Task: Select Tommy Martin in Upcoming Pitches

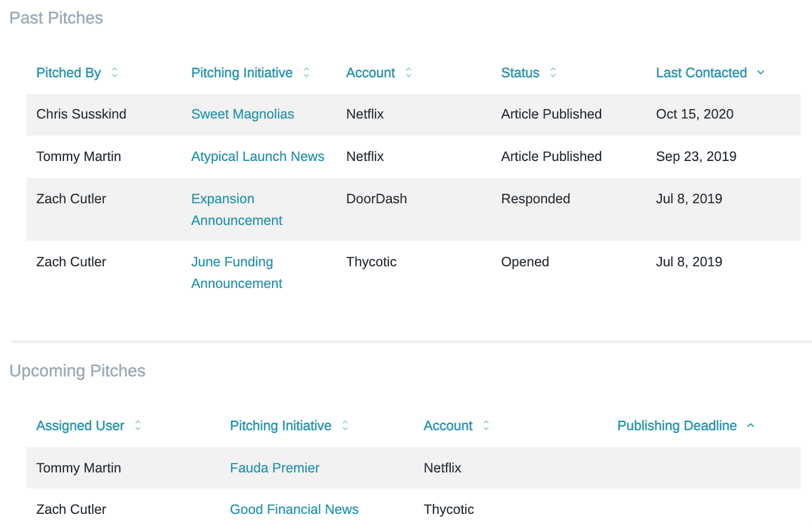Action: (79, 468)
